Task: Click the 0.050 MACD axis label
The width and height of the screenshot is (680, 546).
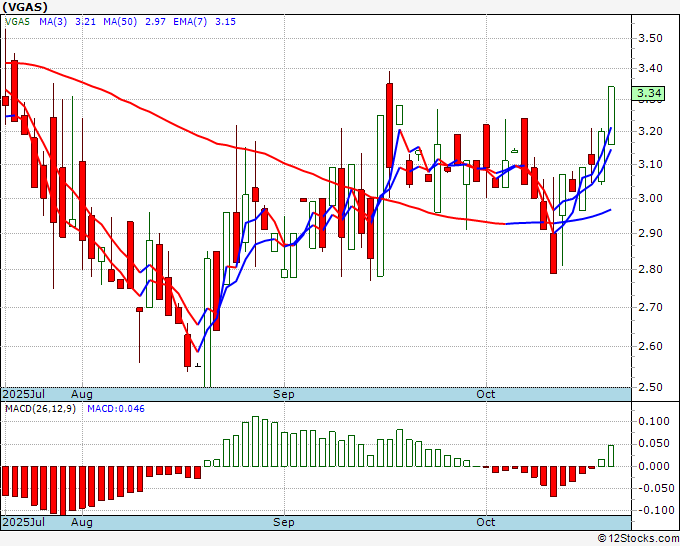Action: click(654, 444)
